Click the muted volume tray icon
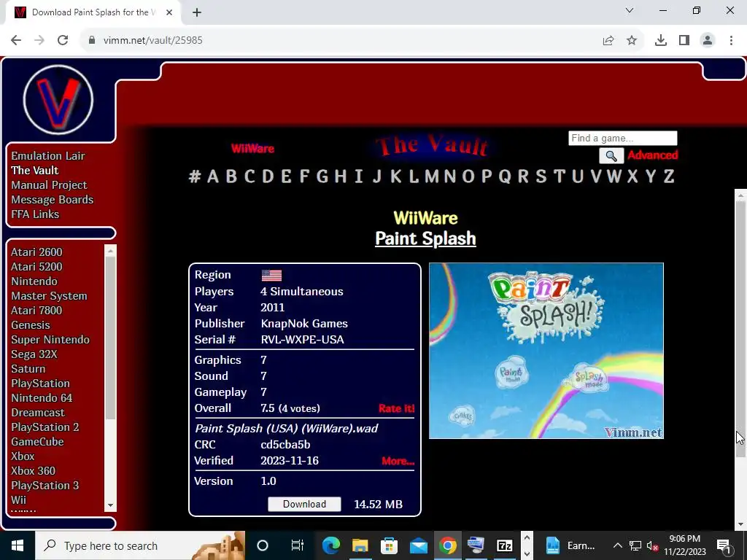Viewport: 747px width, 560px height. 652,545
